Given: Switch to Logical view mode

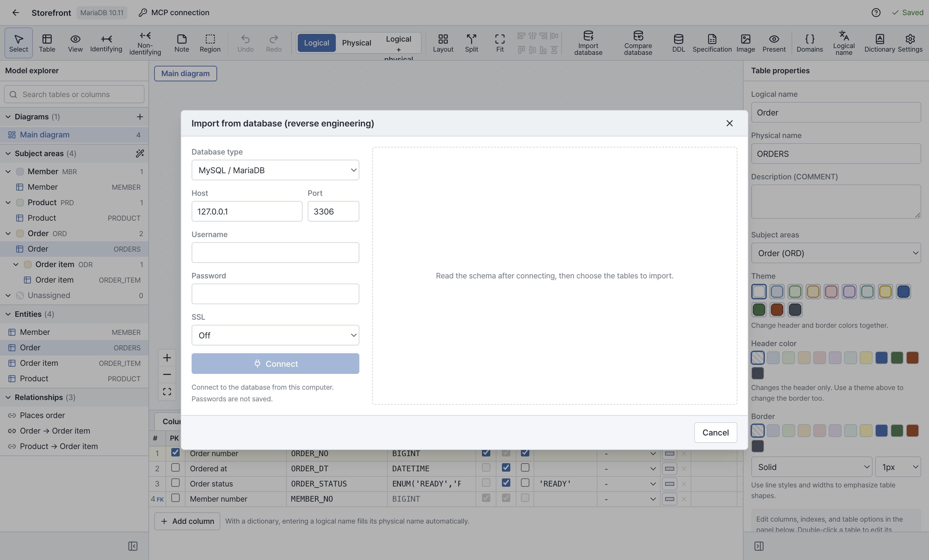Looking at the screenshot, I should (x=316, y=43).
